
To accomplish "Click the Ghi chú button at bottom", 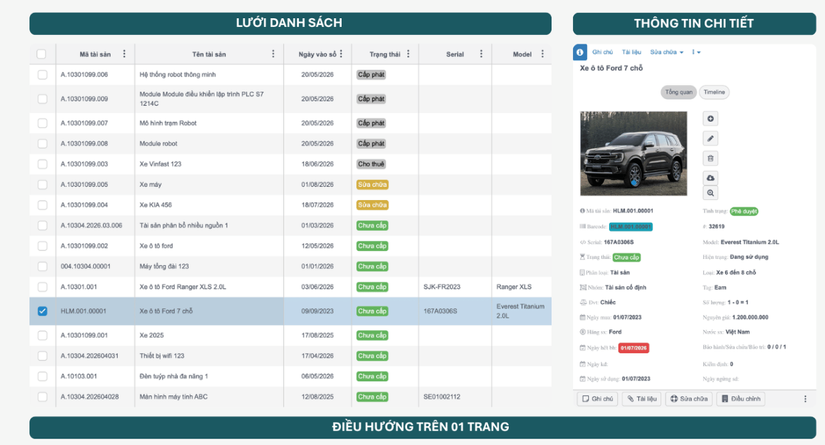I will point(598,399).
